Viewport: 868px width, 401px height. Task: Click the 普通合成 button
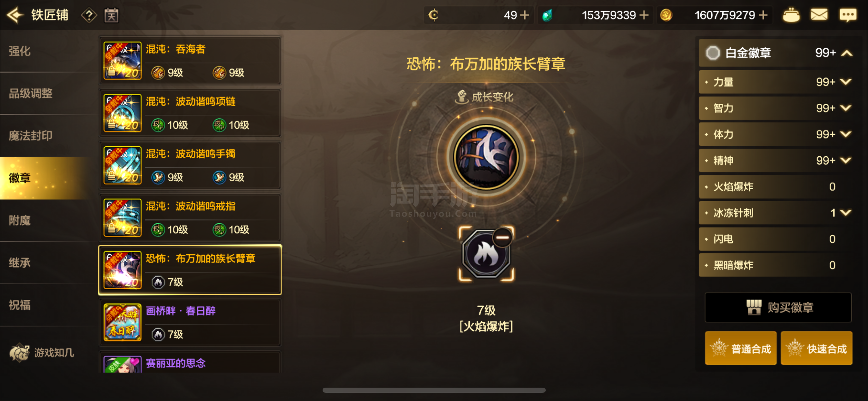click(741, 349)
